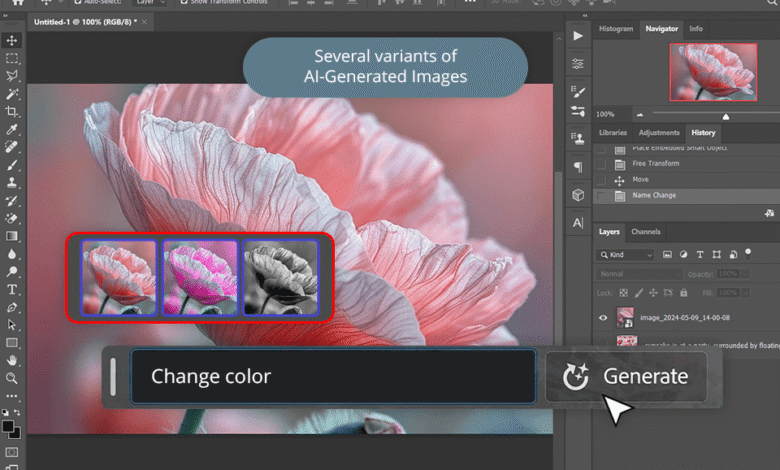Select the Hand tool
The image size is (780, 470).
coord(12,359)
